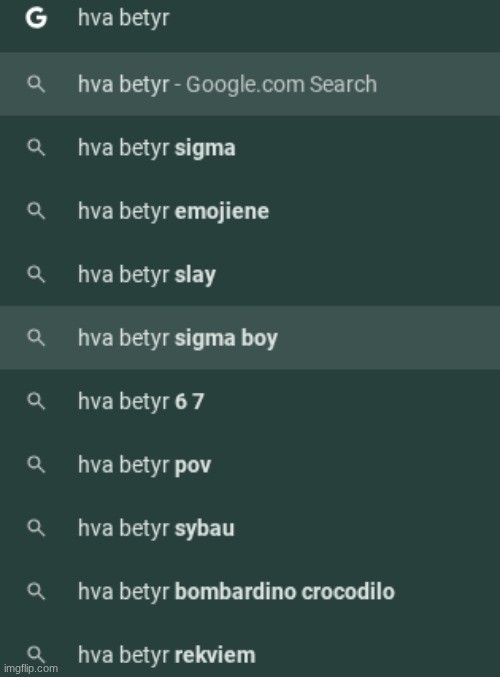Click the 'hva betyr' search input text

click(124, 19)
